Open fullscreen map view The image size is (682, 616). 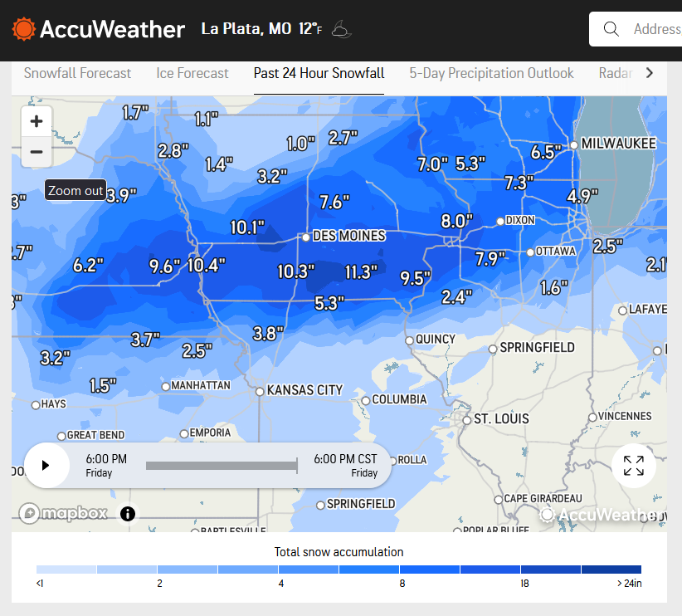[633, 466]
